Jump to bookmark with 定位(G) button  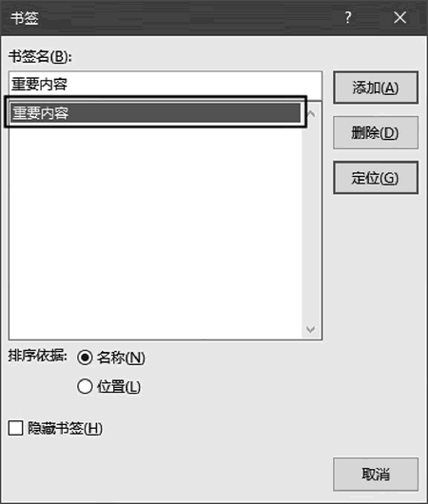[376, 178]
